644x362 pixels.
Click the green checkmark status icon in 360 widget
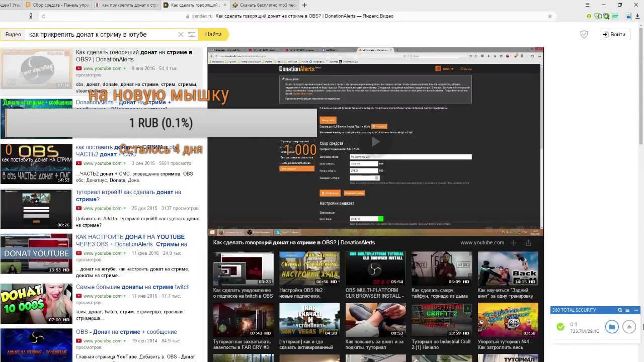(x=560, y=327)
